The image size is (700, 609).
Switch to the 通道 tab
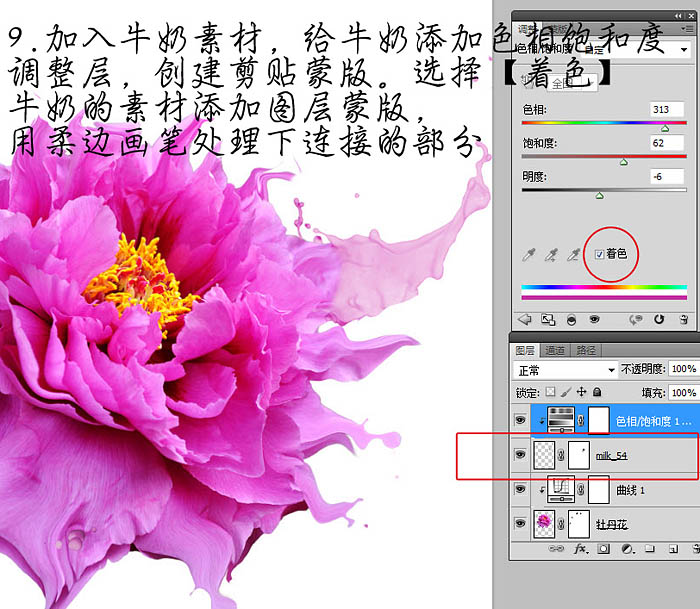pyautogui.click(x=554, y=350)
